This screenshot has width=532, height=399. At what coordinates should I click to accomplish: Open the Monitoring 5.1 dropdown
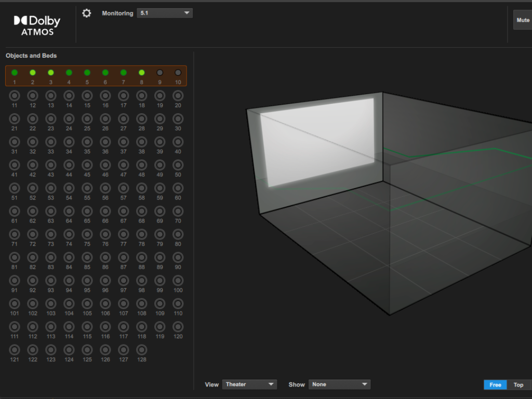(x=165, y=13)
